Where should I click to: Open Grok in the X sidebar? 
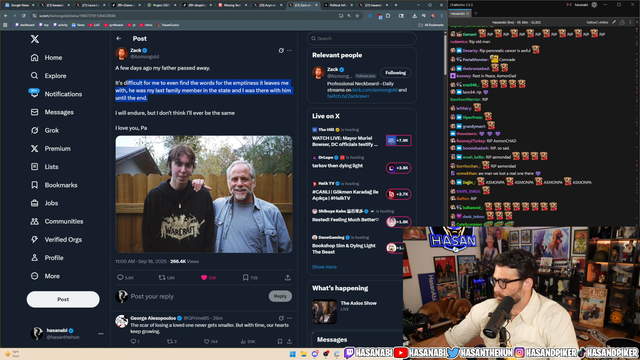tap(44, 130)
